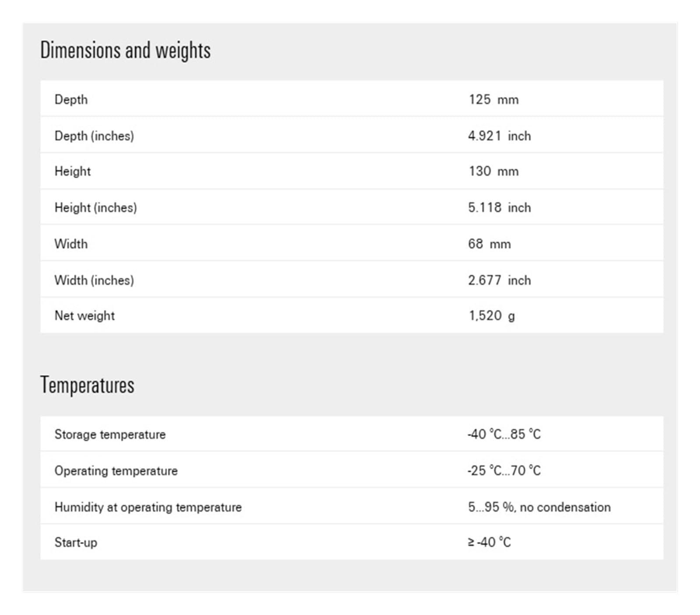Select the 4.921 inch value
This screenshot has width=700, height=615.
tap(499, 136)
